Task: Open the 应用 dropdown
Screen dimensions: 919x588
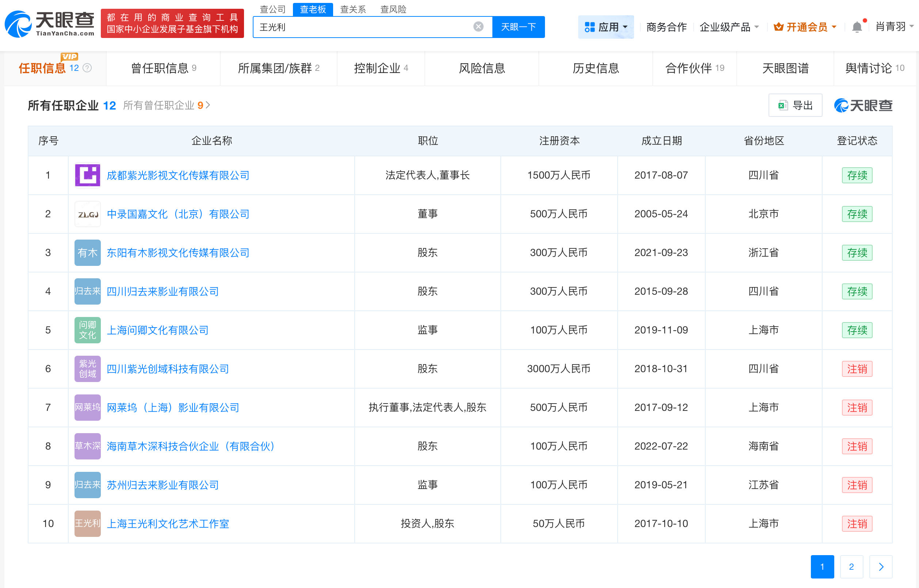Action: pyautogui.click(x=606, y=27)
